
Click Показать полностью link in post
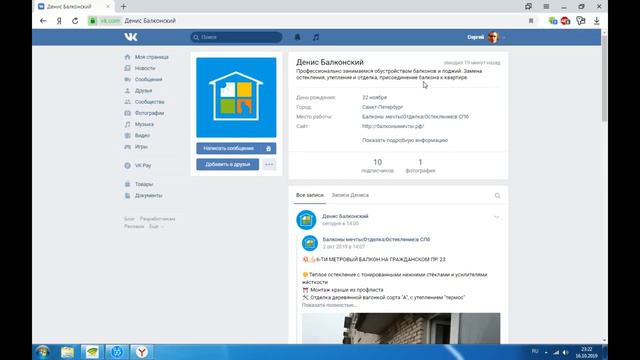coord(329,305)
